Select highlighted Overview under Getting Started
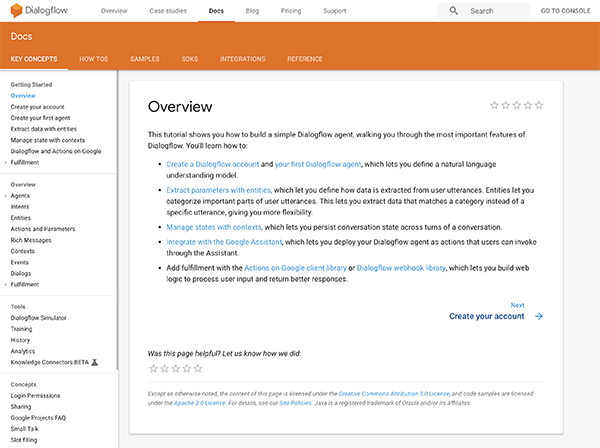Viewport: 600px width, 448px height. click(23, 96)
